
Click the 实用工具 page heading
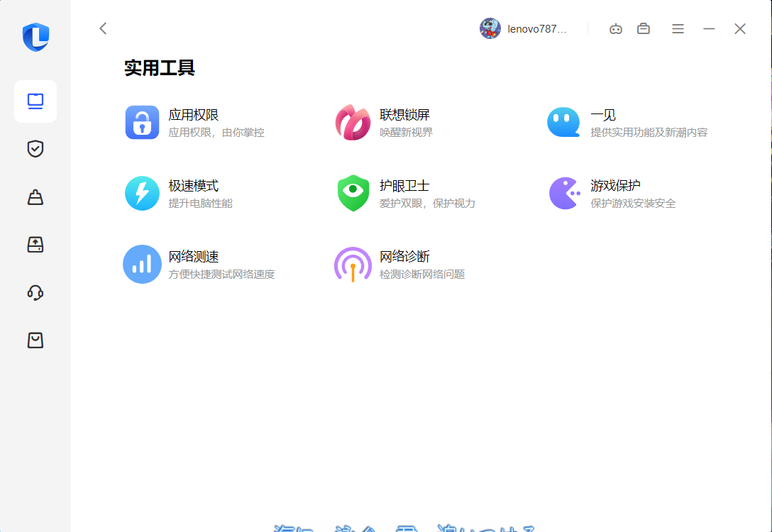[x=160, y=68]
